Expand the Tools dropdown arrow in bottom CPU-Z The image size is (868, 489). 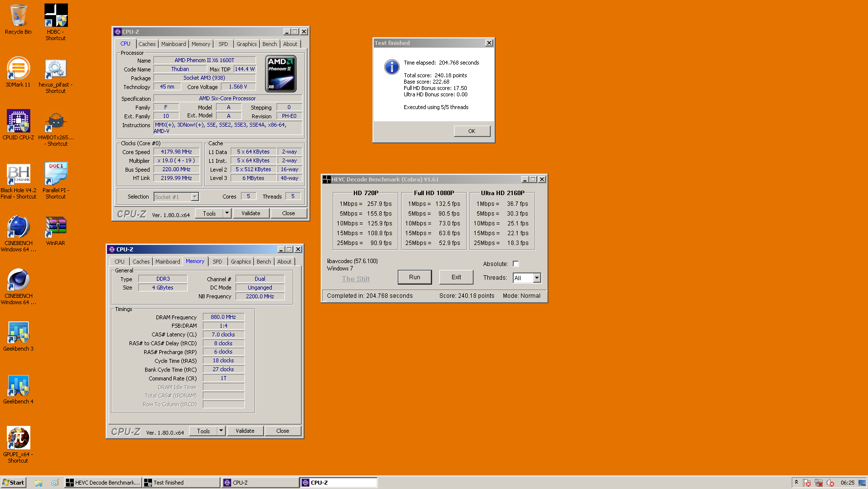[221, 431]
